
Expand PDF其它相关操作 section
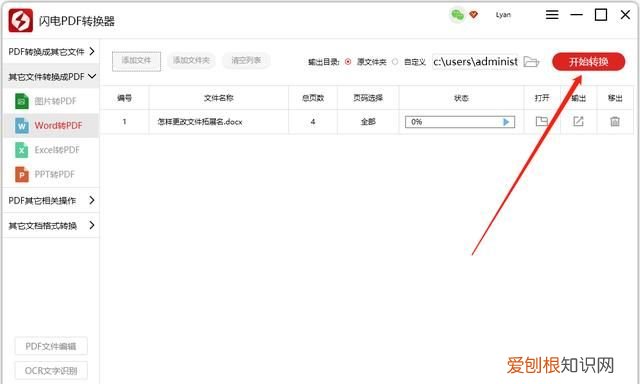coord(51,200)
